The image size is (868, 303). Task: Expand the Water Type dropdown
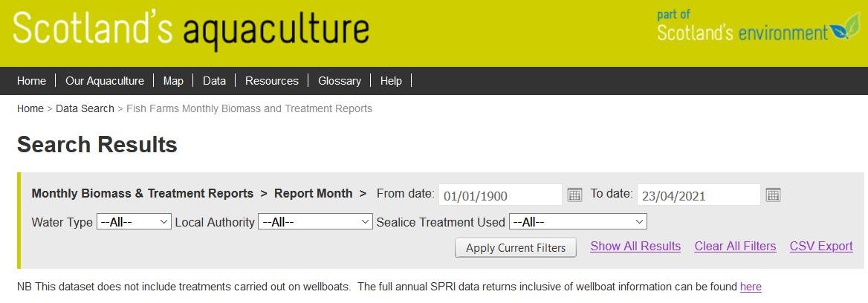pos(134,222)
